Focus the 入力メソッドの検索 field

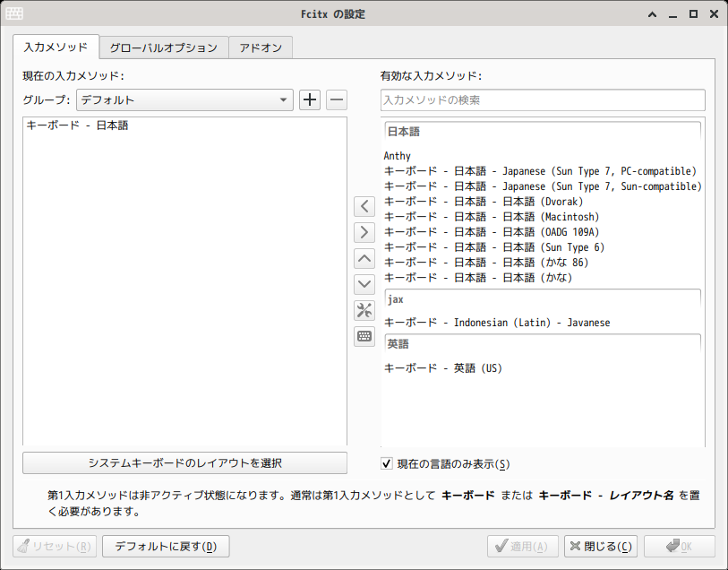pos(543,99)
